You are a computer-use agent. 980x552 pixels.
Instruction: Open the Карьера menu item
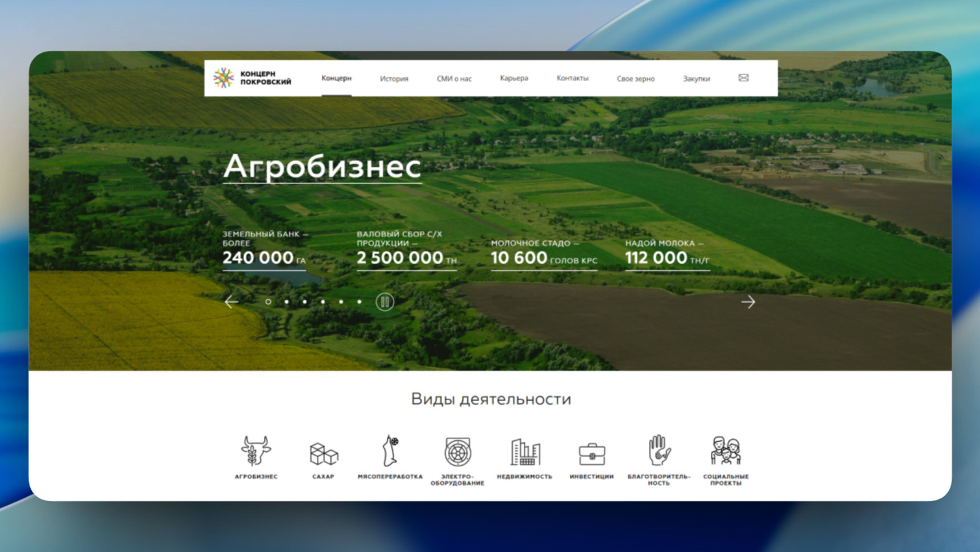point(514,78)
